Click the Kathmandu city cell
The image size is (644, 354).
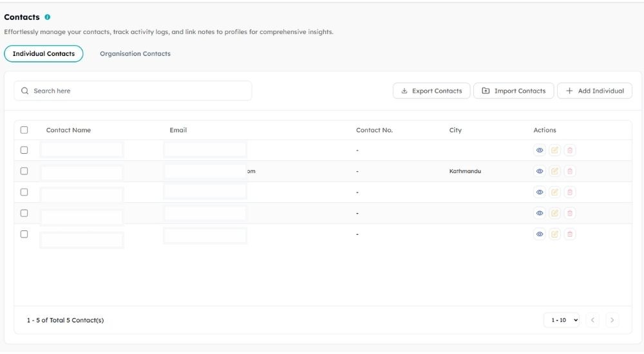465,171
